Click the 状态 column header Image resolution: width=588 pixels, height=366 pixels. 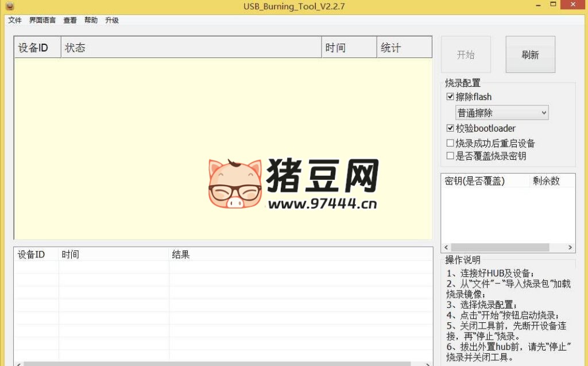pos(76,47)
